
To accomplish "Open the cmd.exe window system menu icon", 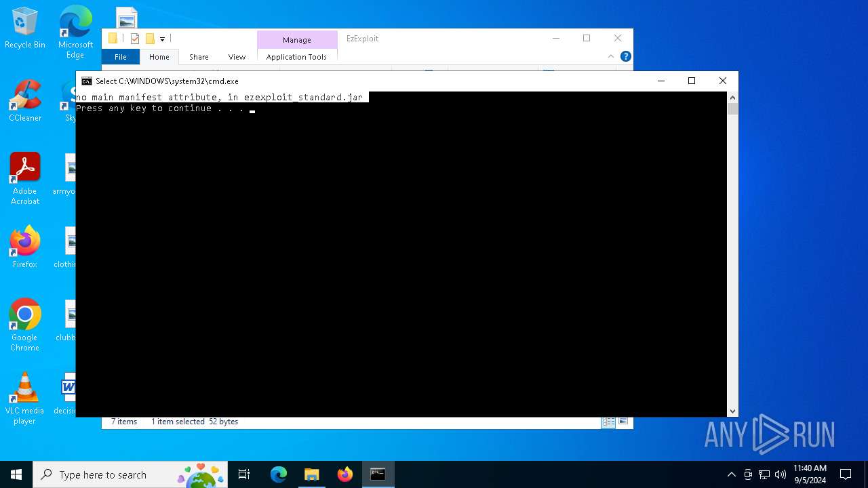I will click(87, 81).
